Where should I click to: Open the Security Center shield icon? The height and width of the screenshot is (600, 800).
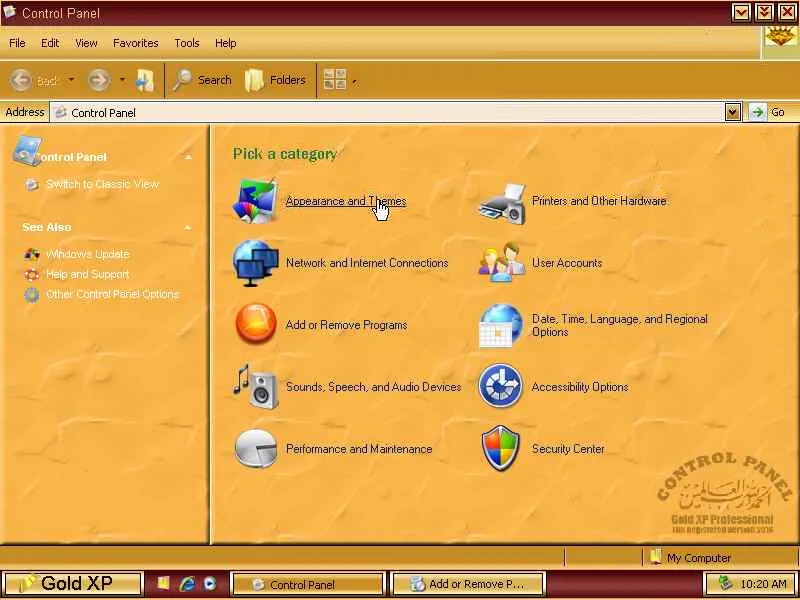click(x=501, y=448)
